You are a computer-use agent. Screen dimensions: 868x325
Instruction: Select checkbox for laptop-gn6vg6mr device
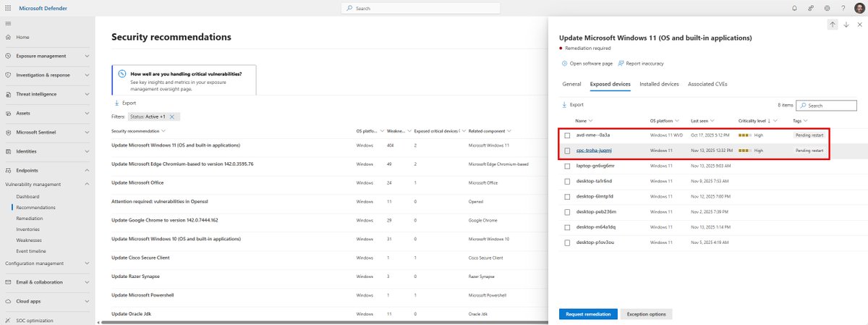[568, 166]
